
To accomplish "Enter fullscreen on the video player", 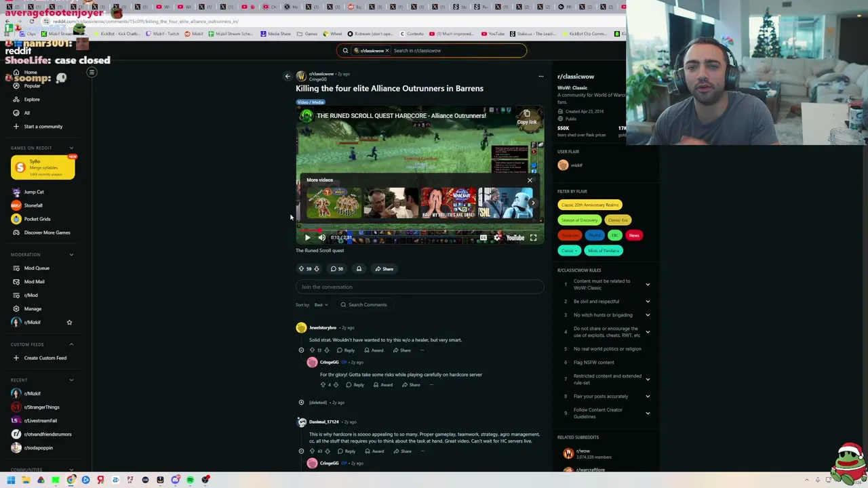I will 533,238.
